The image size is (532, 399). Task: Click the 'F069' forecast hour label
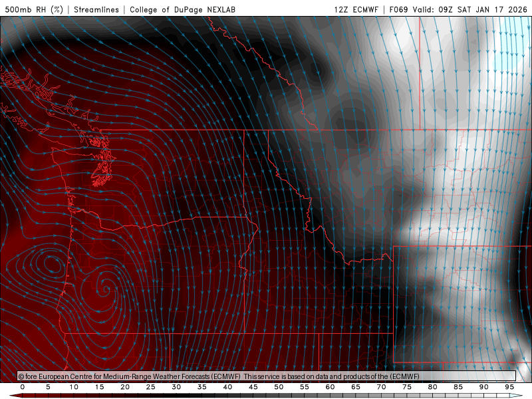pos(398,9)
